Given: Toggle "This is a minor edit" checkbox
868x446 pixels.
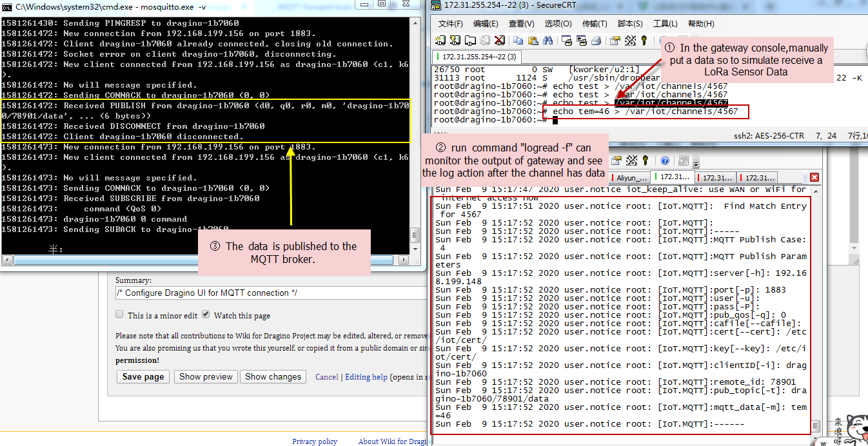Looking at the screenshot, I should pyautogui.click(x=119, y=315).
